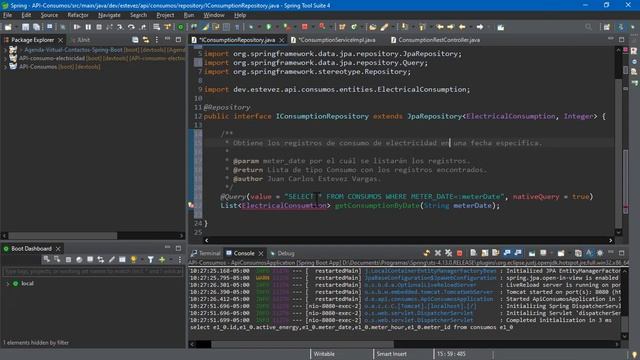The width and height of the screenshot is (640, 360).
Task: Collapse all in Package Explorer
Action: tap(135, 40)
